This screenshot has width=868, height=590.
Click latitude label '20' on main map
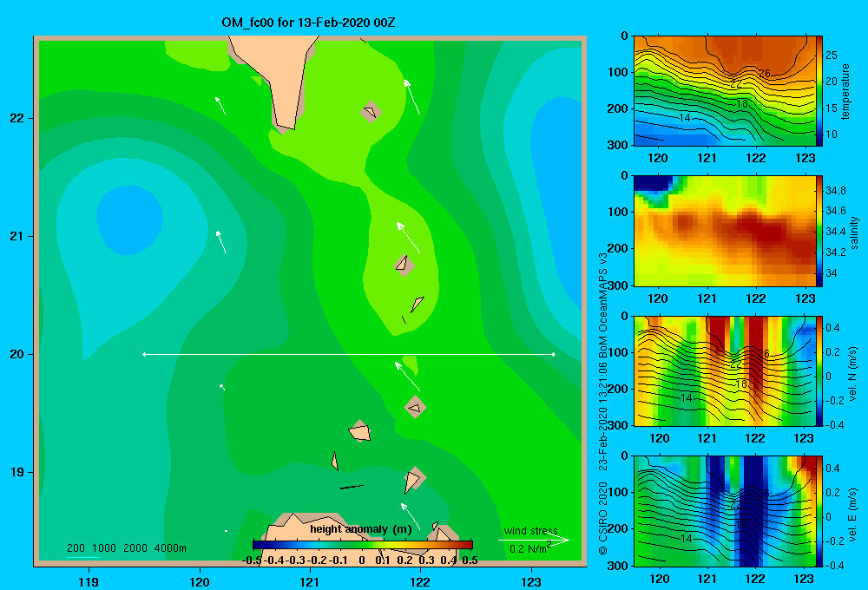pyautogui.click(x=17, y=354)
